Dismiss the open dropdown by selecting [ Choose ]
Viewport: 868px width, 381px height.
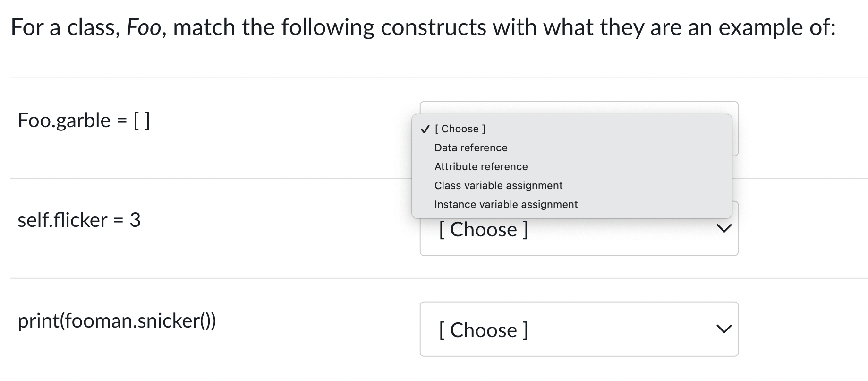460,129
